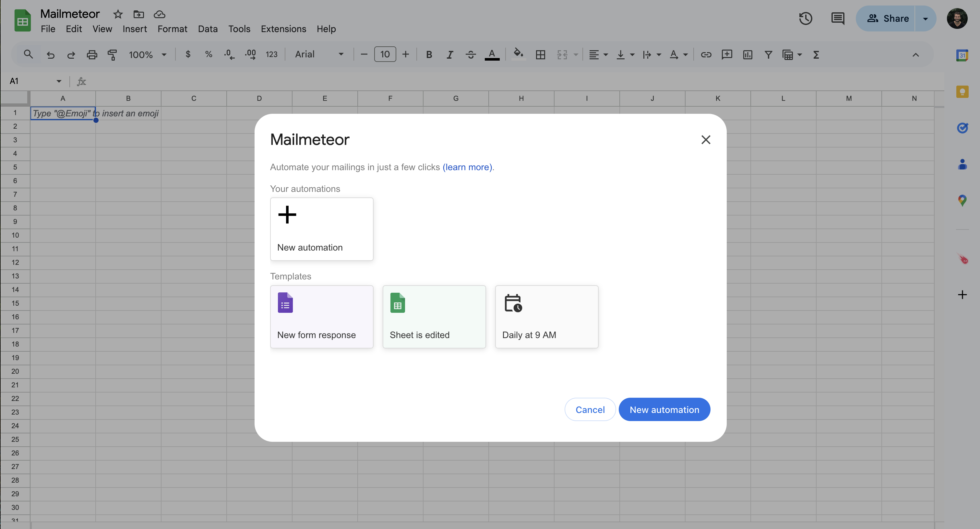Open the Arial font family dropdown
Image resolution: width=980 pixels, height=529 pixels.
319,55
